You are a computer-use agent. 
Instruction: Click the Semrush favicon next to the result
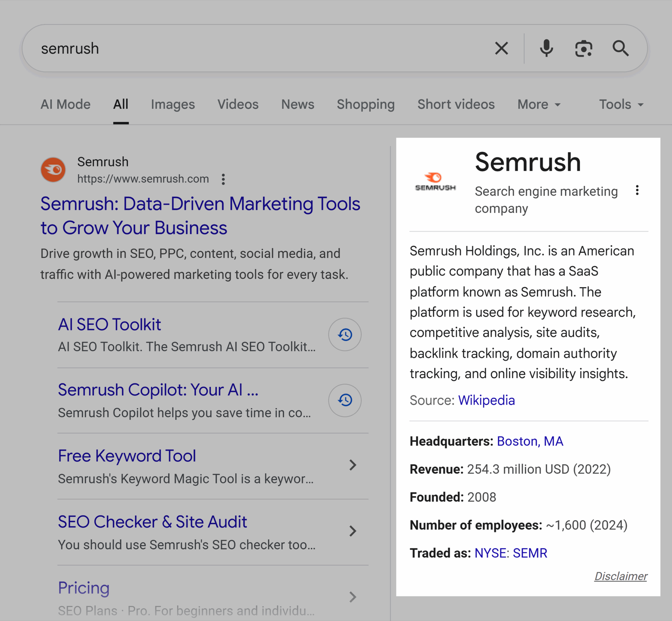pos(53,170)
